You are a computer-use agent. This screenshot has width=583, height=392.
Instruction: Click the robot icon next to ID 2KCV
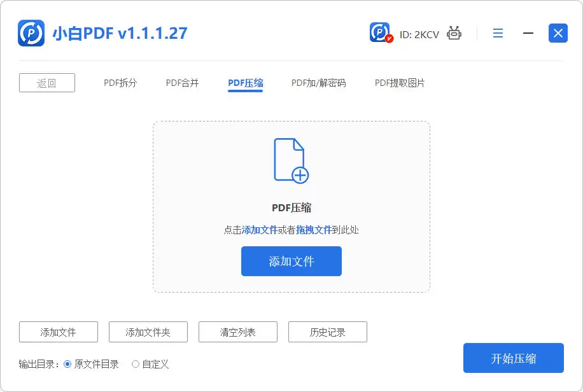click(x=453, y=33)
